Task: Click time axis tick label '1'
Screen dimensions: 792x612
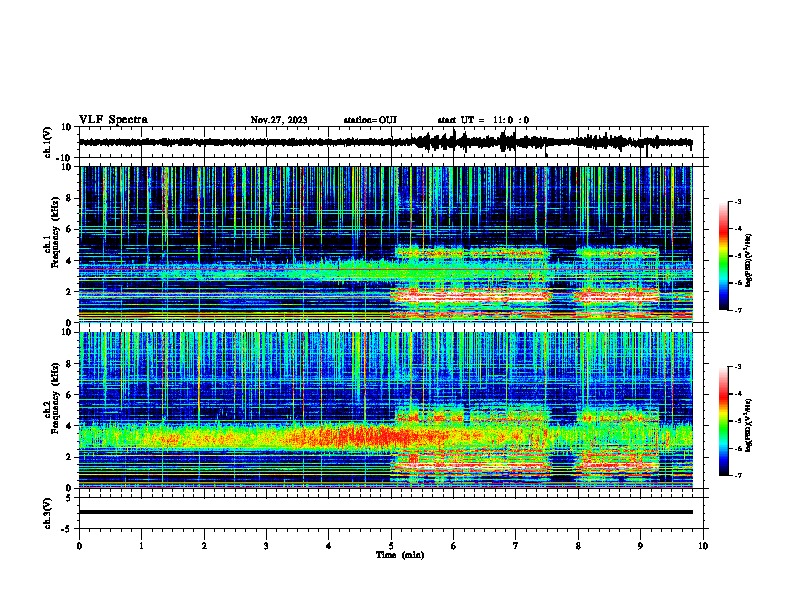Action: click(141, 546)
